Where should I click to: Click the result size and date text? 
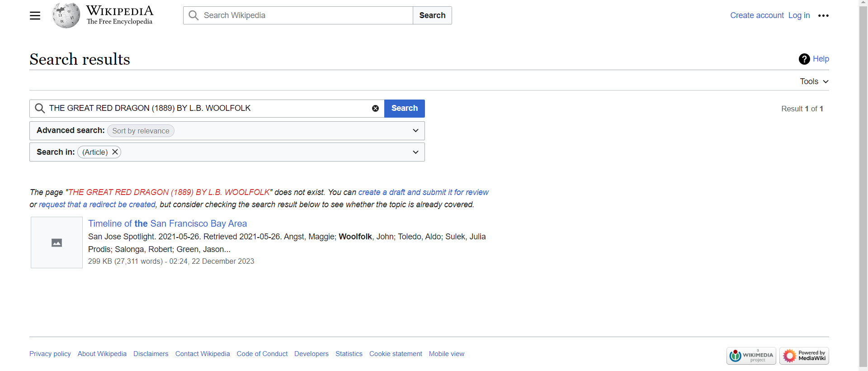tap(171, 262)
